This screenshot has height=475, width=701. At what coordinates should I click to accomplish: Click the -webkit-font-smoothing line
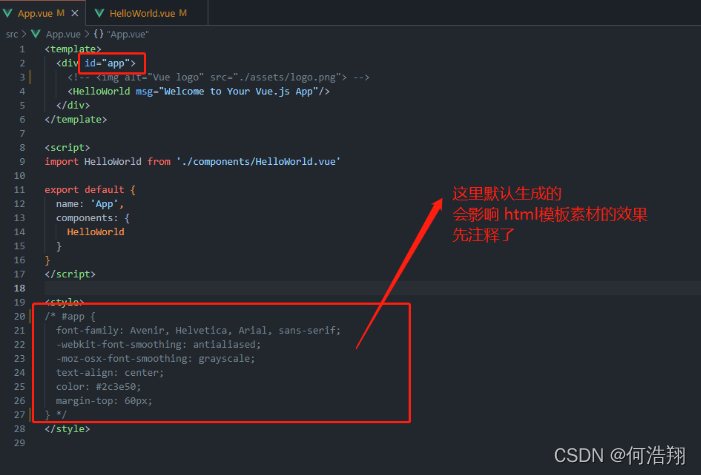click(158, 344)
